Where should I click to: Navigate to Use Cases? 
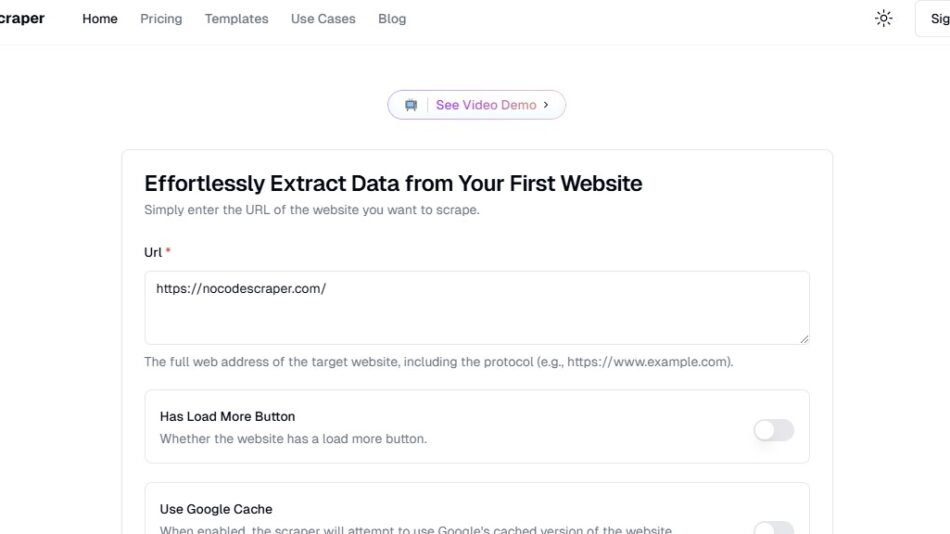[x=323, y=19]
